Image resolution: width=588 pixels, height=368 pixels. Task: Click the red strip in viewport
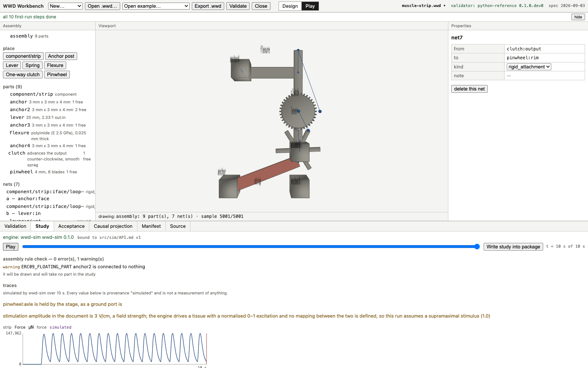[268, 174]
